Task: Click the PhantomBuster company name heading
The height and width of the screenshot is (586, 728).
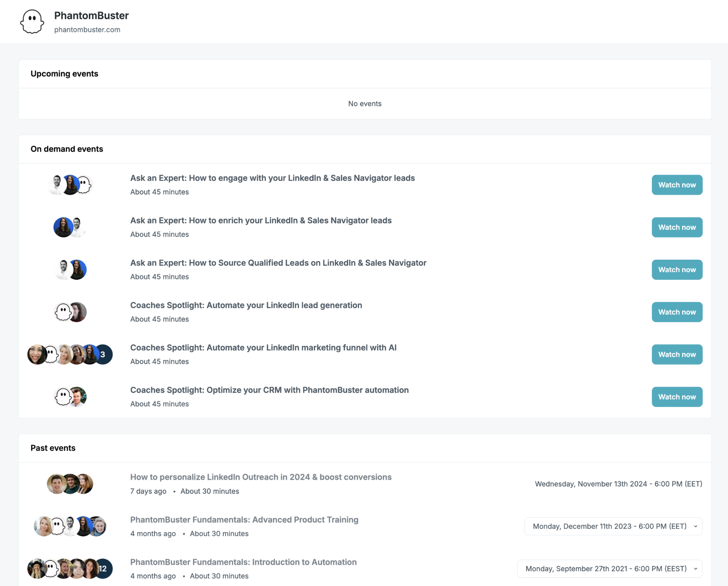Action: click(91, 16)
